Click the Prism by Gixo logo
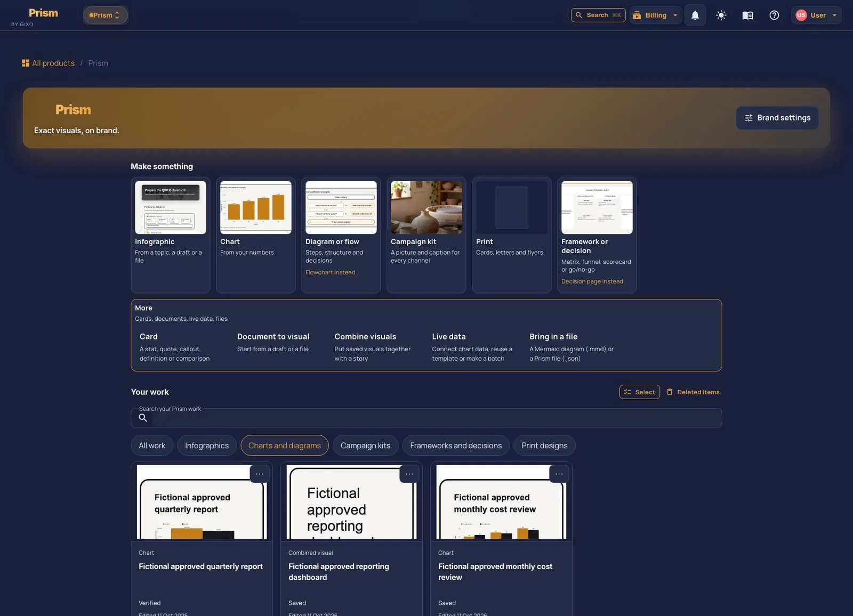853x616 pixels. coord(35,17)
